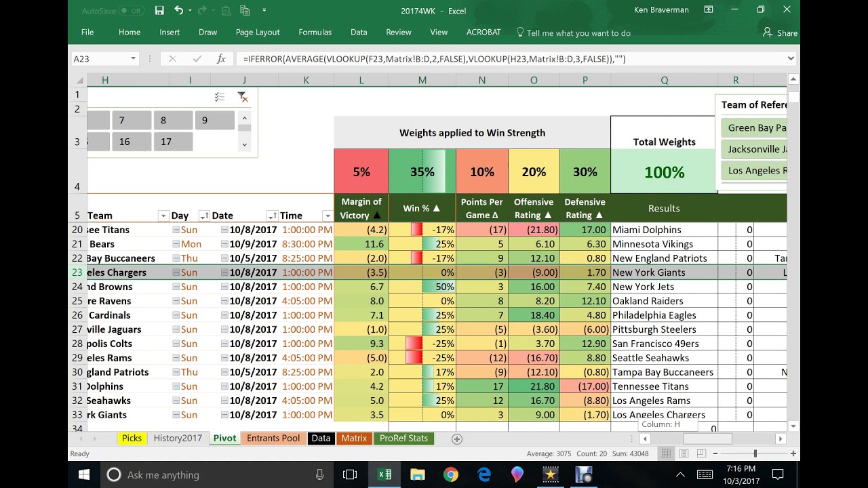Click the 20% yellow weight cell
The image size is (868, 488).
pyautogui.click(x=534, y=171)
